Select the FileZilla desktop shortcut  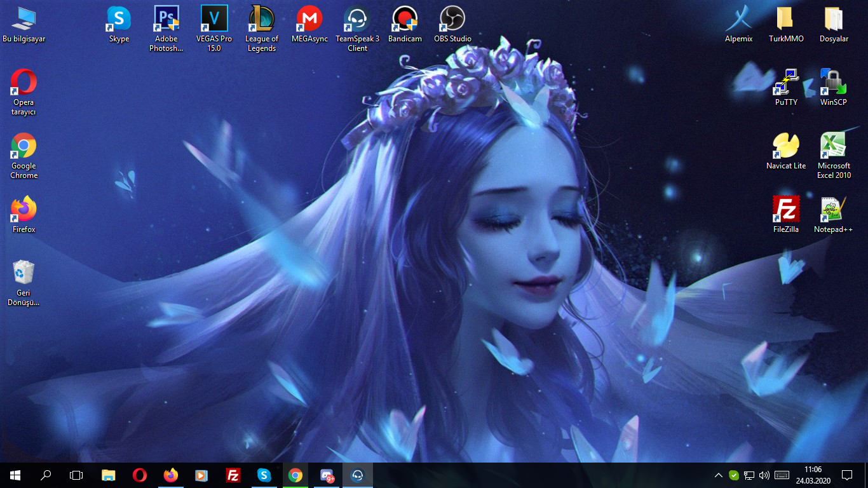click(x=786, y=215)
